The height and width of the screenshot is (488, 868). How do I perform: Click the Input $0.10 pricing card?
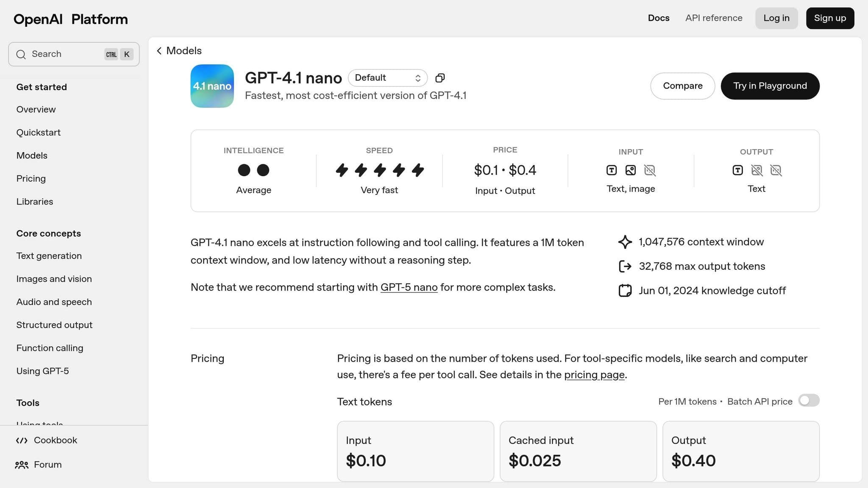click(415, 451)
